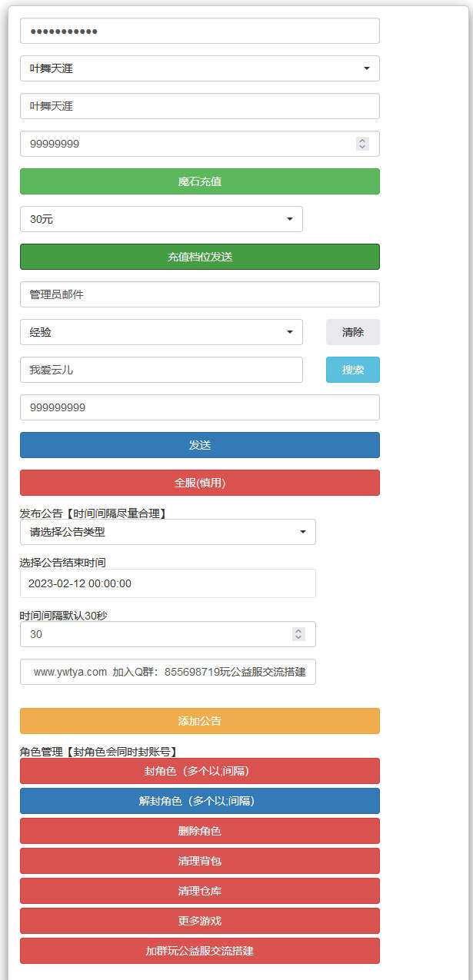Click the www.ywtya.com announcement text field
This screenshot has width=473, height=980.
(168, 672)
